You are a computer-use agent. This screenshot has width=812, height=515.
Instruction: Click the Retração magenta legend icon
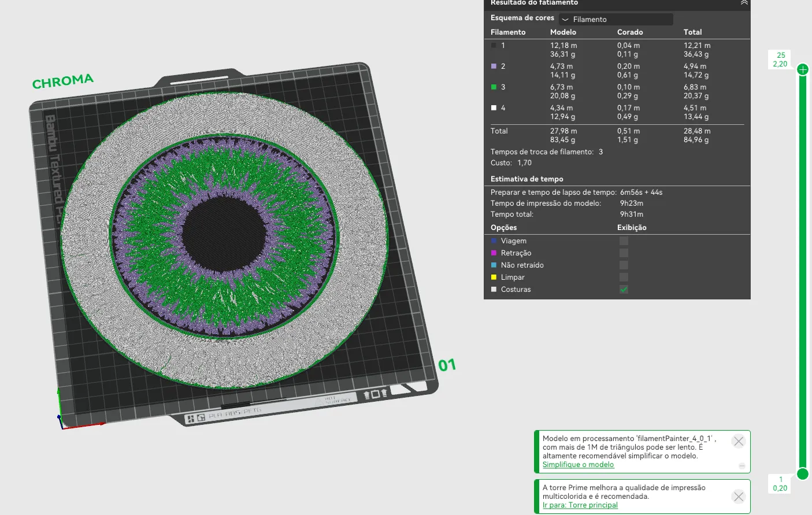click(494, 253)
